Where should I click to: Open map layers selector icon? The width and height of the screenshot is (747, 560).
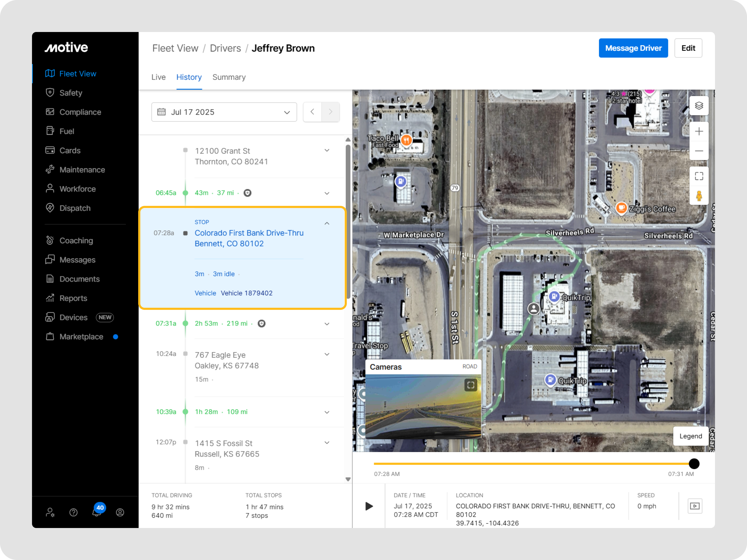pos(699,106)
